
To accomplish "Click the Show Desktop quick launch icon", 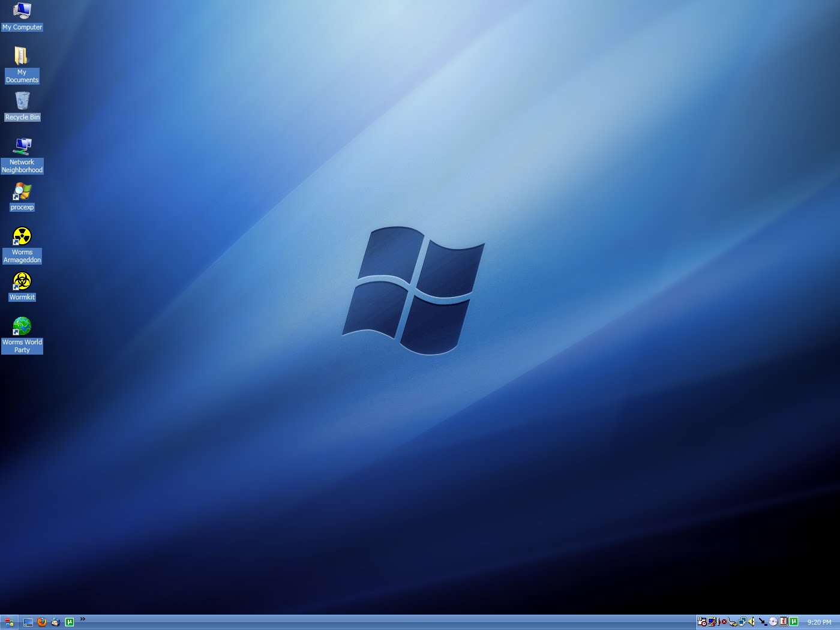I will pos(28,622).
